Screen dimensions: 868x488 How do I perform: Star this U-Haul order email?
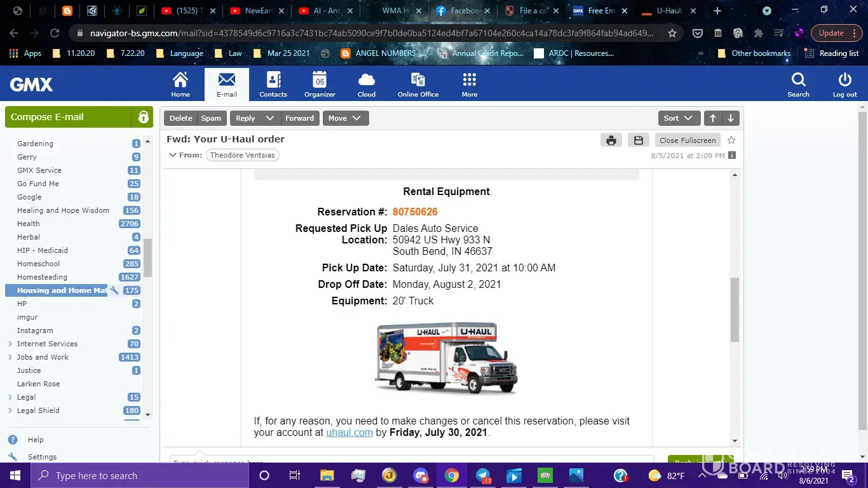point(731,140)
